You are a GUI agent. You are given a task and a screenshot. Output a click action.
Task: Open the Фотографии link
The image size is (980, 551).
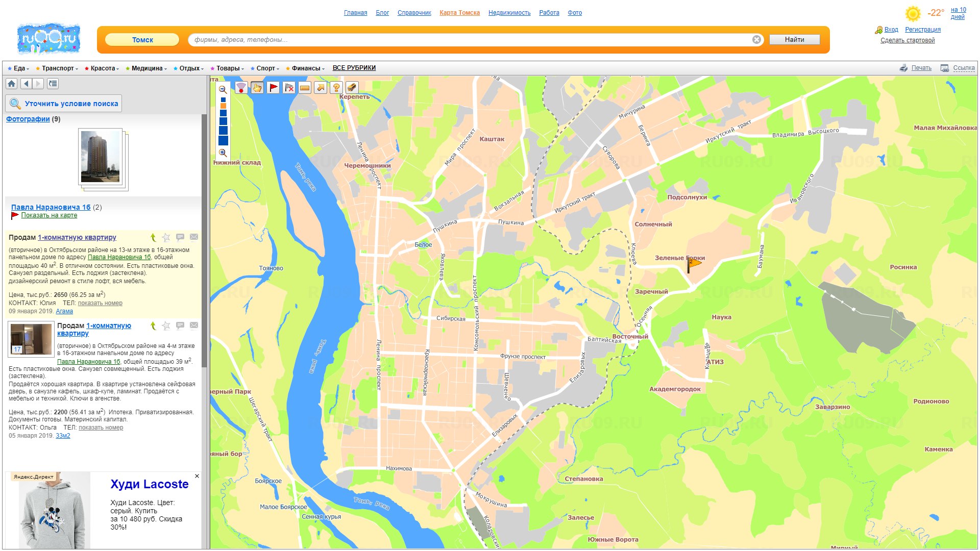[28, 119]
